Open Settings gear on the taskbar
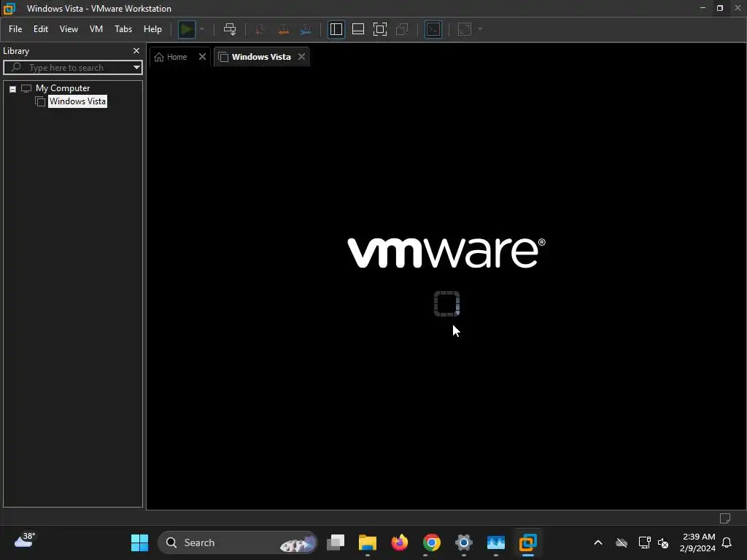The width and height of the screenshot is (747, 560). 463,542
